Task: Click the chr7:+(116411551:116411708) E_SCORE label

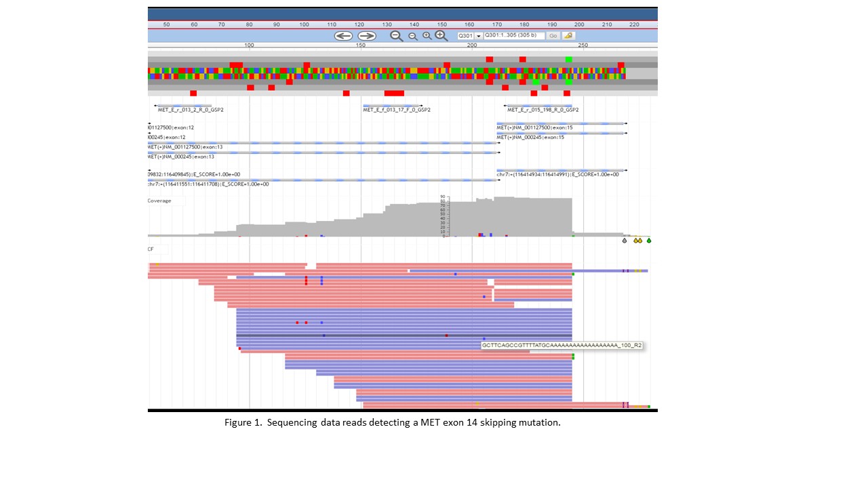Action: [x=208, y=184]
